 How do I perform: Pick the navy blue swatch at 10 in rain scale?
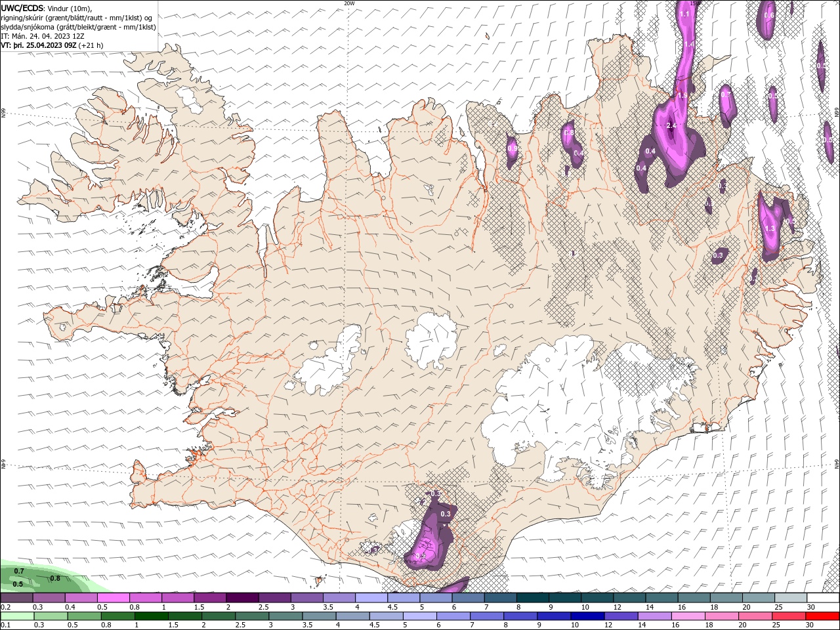coord(586,616)
